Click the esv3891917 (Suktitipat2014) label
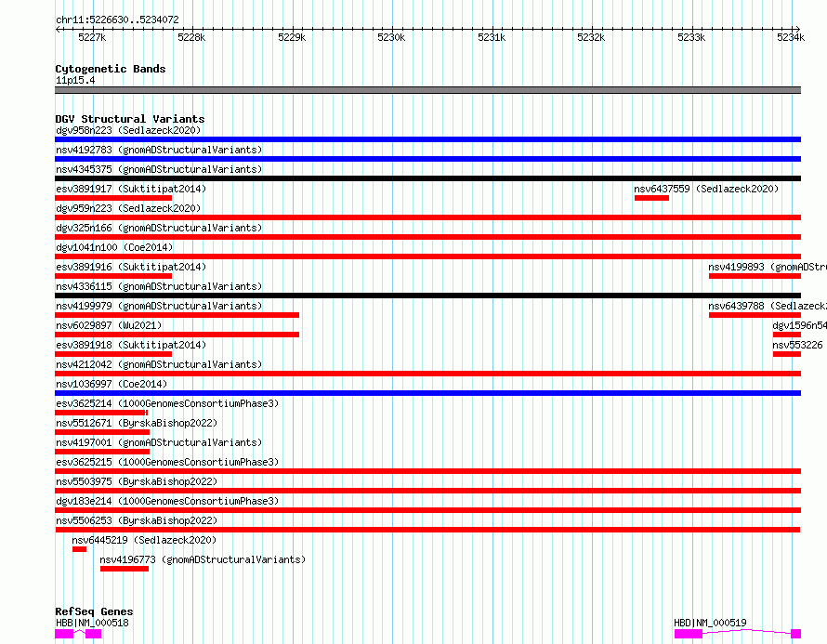 coord(131,189)
